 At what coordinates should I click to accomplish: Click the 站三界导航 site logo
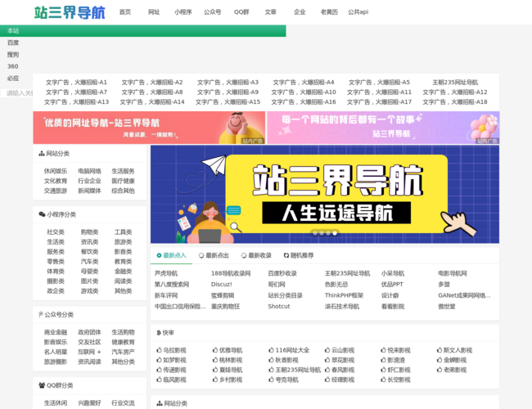70,12
